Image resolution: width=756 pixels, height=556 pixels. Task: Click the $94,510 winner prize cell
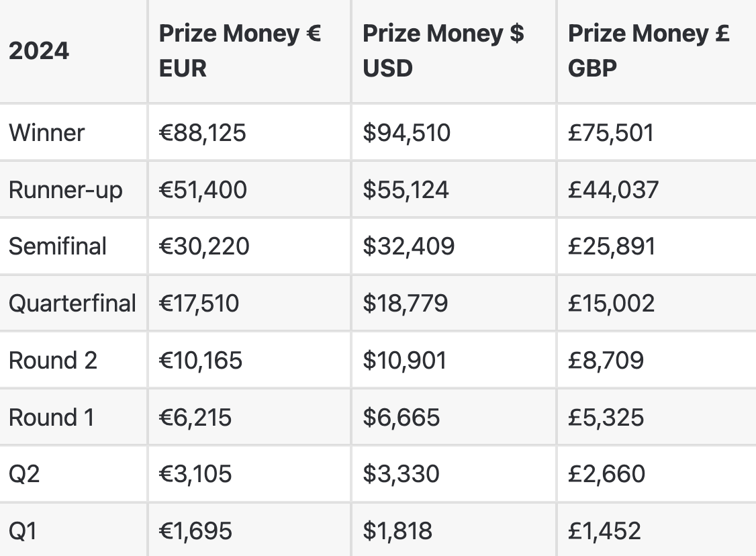(x=407, y=132)
